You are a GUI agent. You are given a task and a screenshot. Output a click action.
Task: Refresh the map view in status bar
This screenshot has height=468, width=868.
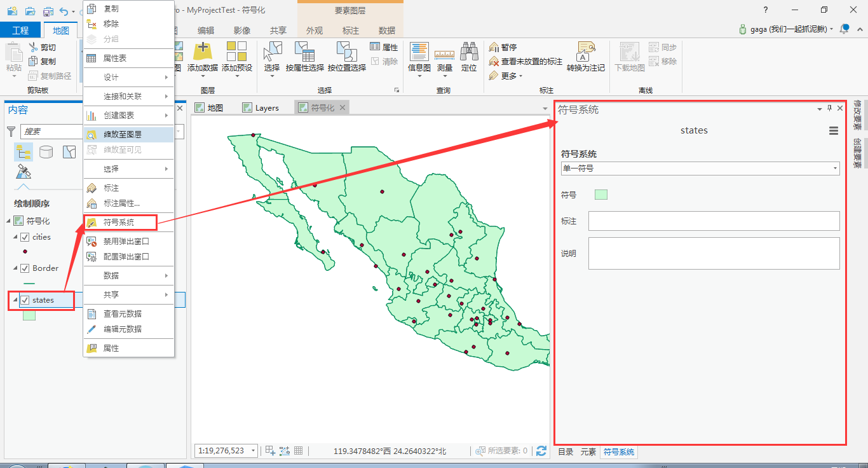point(541,451)
